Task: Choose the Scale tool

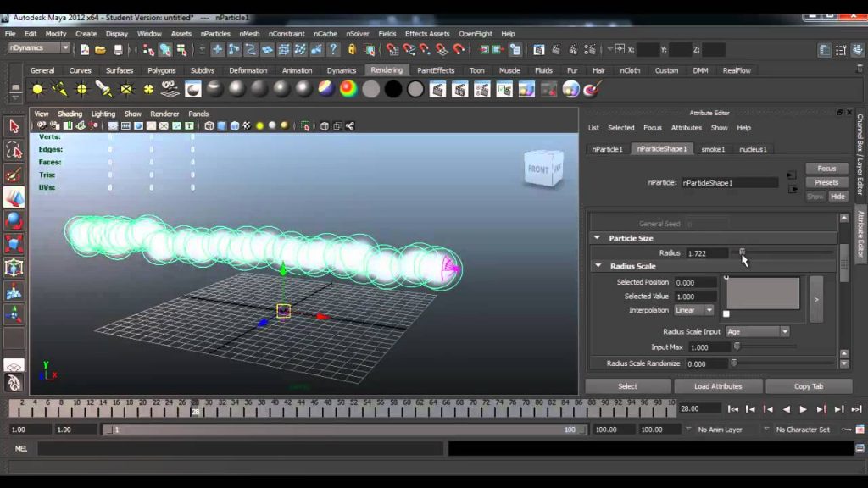Action: click(x=14, y=244)
